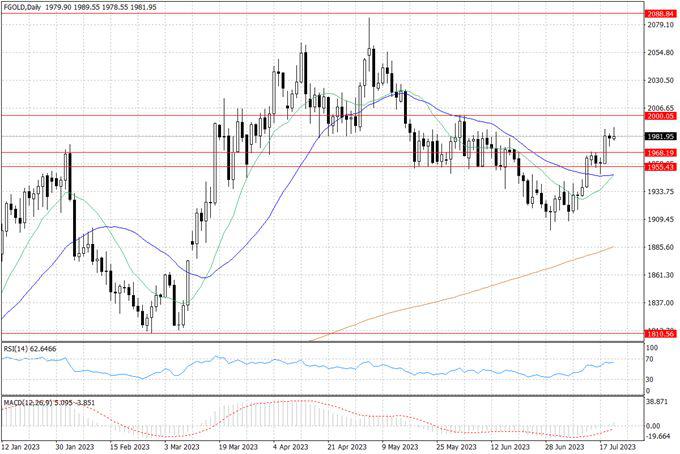The image size is (680, 454).
Task: Click the 17 Jul 2023 date label
Action: [615, 447]
